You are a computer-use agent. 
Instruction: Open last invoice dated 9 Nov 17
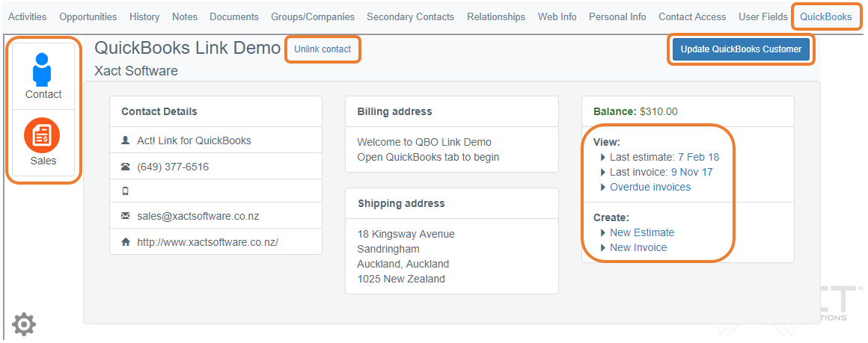[692, 172]
